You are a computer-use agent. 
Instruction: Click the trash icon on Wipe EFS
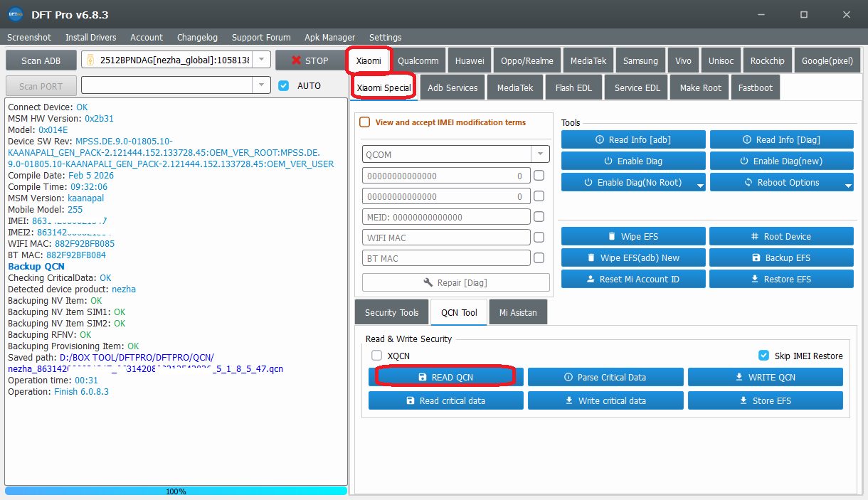612,236
